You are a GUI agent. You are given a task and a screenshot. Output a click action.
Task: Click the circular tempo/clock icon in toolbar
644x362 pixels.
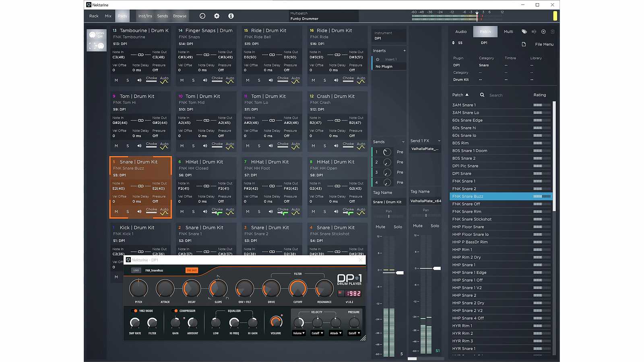click(x=202, y=16)
